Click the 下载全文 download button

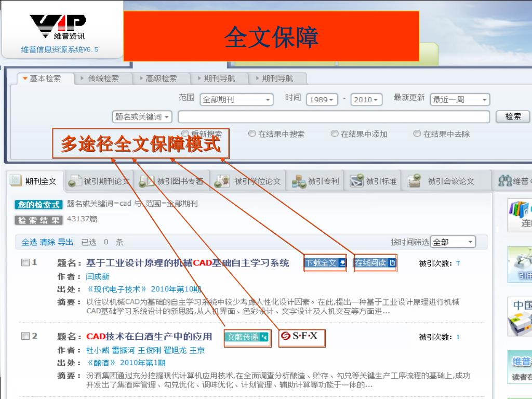pos(325,263)
